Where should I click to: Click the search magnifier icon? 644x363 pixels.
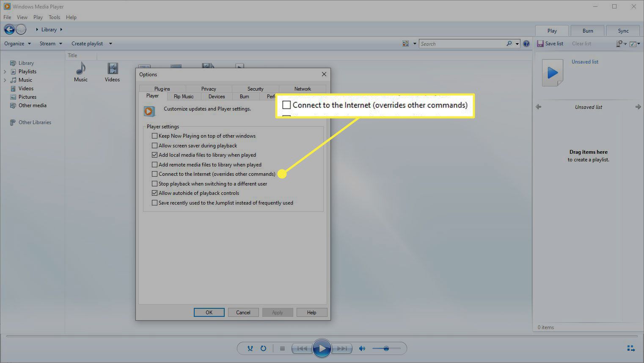(x=509, y=44)
